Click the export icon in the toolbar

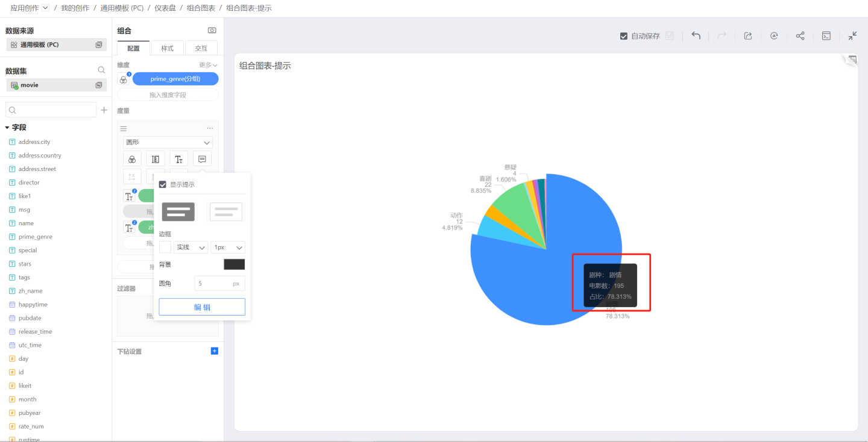(748, 36)
